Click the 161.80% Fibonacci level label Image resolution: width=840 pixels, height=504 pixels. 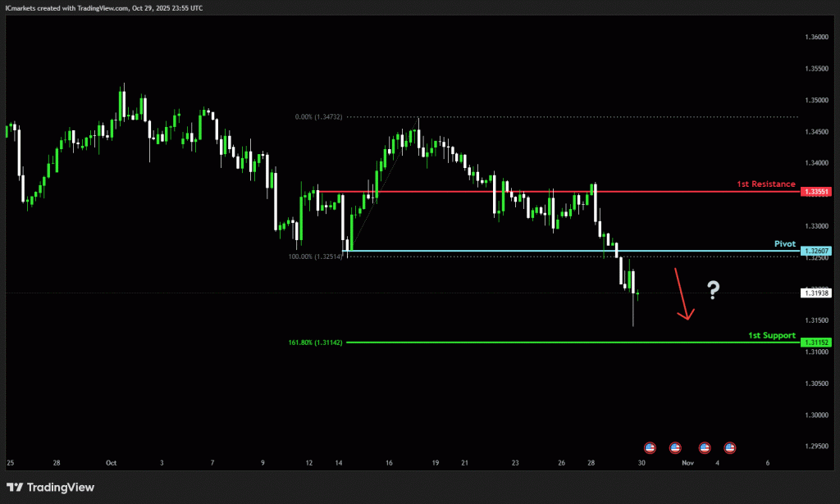[314, 343]
